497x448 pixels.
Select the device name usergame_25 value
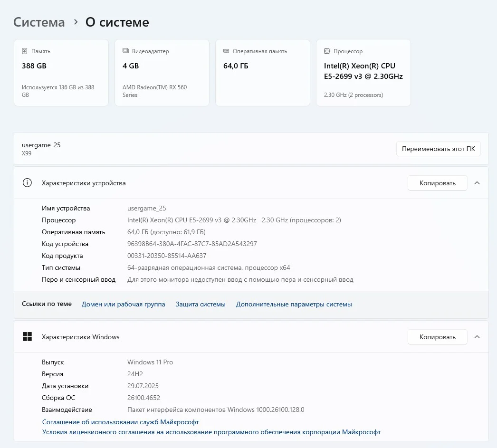[146, 209]
